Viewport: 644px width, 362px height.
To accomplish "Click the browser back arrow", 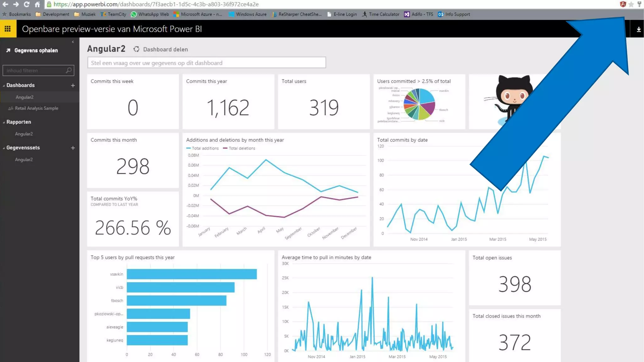I will point(5,4).
